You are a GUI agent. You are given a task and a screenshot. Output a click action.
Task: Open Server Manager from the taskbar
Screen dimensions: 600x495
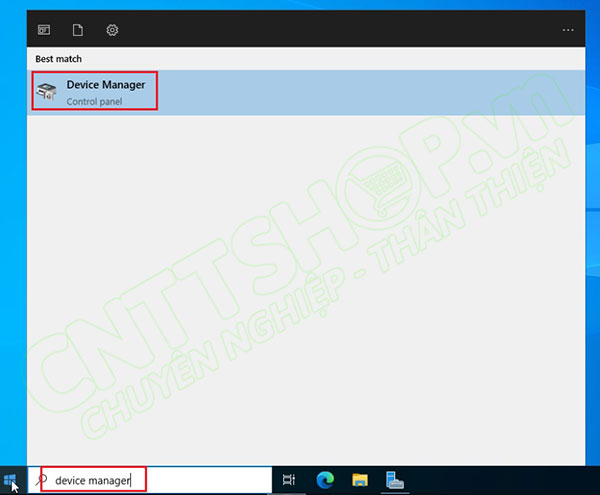[x=395, y=480]
